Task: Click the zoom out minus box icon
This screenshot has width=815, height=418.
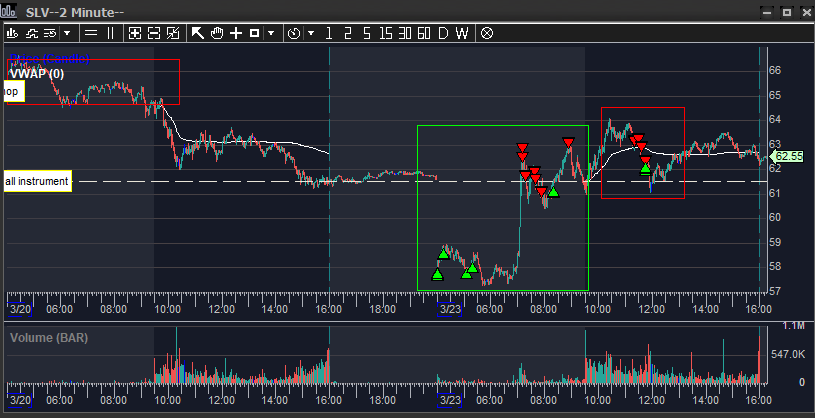Action: [x=154, y=33]
